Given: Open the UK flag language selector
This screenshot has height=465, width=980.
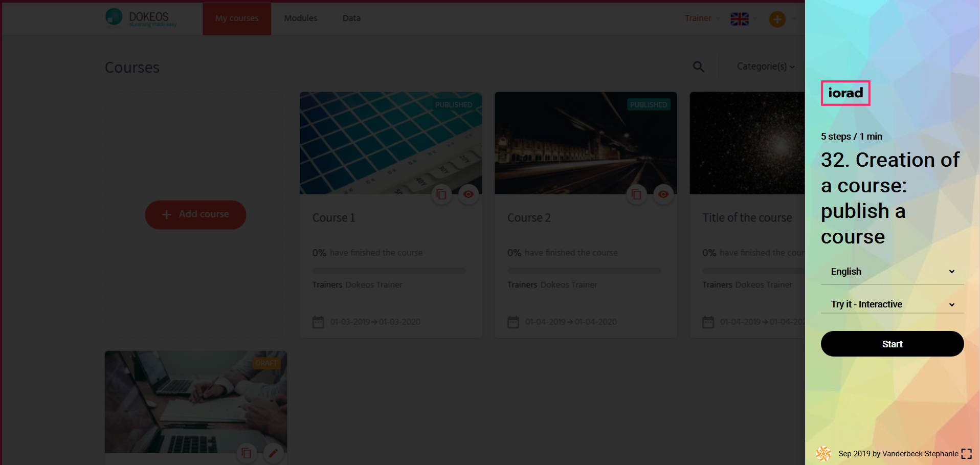Looking at the screenshot, I should [x=740, y=19].
